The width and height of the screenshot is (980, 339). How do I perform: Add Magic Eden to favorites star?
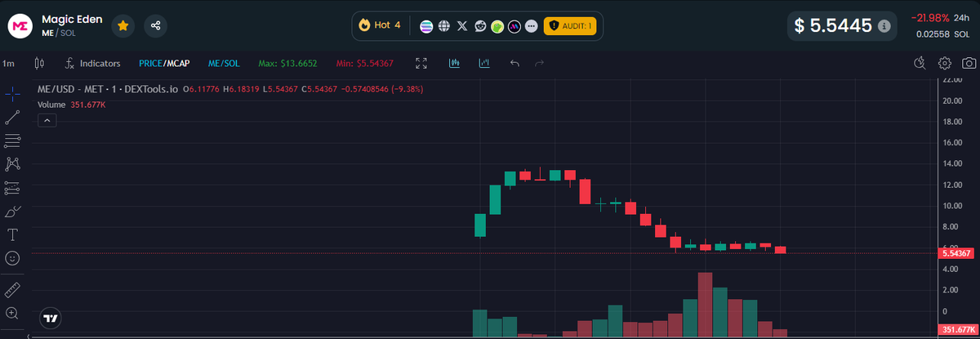click(122, 25)
